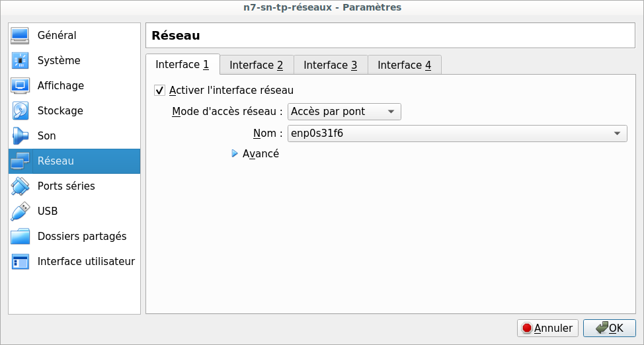Open the Nom interface dropdown

(x=457, y=134)
